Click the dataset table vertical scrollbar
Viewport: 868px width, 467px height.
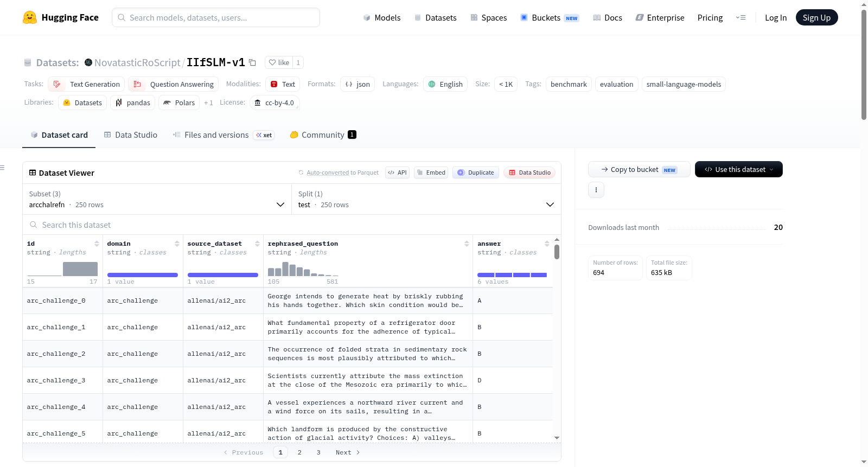click(557, 252)
